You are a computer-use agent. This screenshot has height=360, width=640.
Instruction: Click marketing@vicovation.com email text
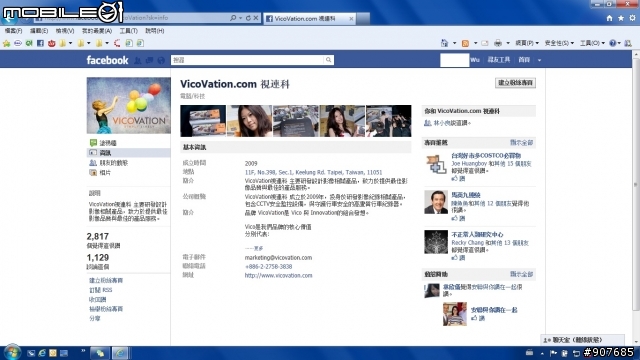[x=278, y=258]
